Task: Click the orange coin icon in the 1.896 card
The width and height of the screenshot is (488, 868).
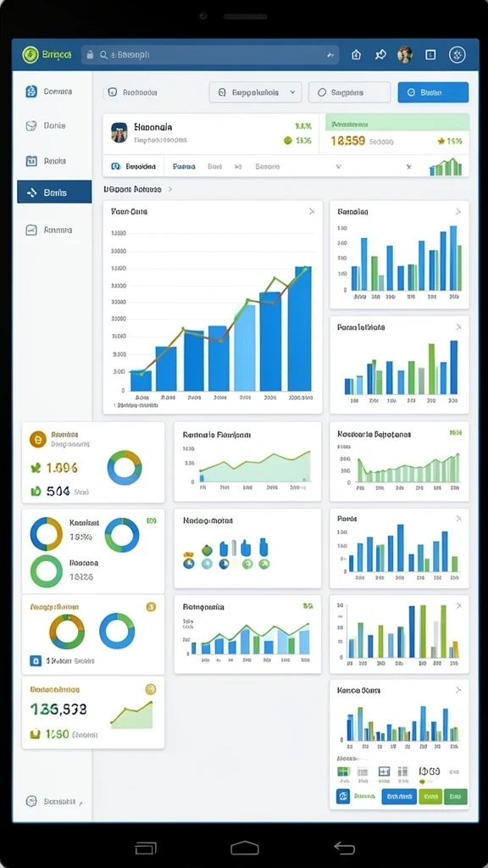Action: click(x=38, y=440)
